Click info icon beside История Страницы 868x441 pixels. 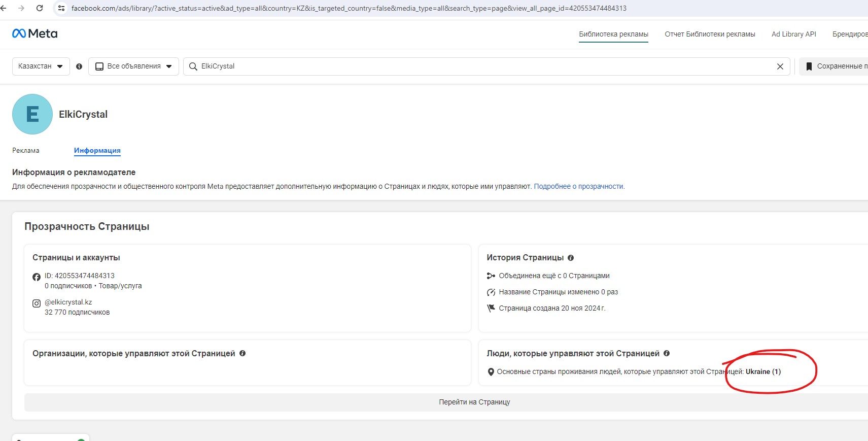[x=571, y=258]
